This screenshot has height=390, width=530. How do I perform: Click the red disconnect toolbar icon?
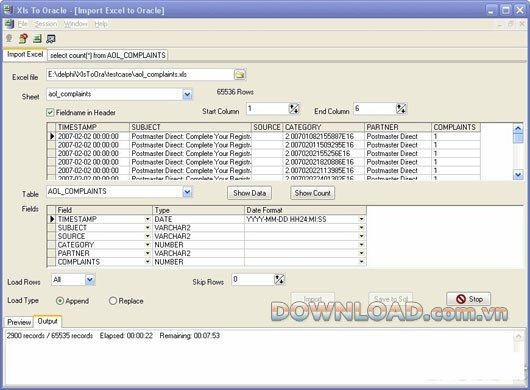tap(23, 39)
